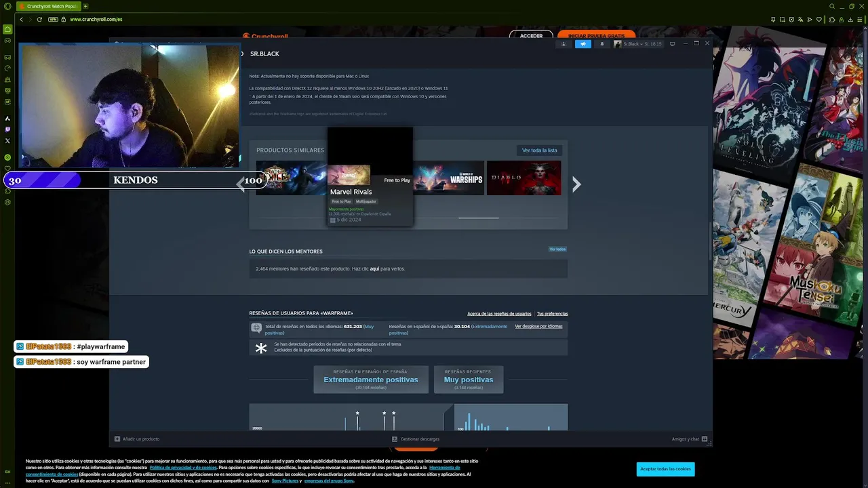Click the pinboard pin icon in toolbar
Image resolution: width=868 pixels, height=488 pixels.
[x=773, y=20]
